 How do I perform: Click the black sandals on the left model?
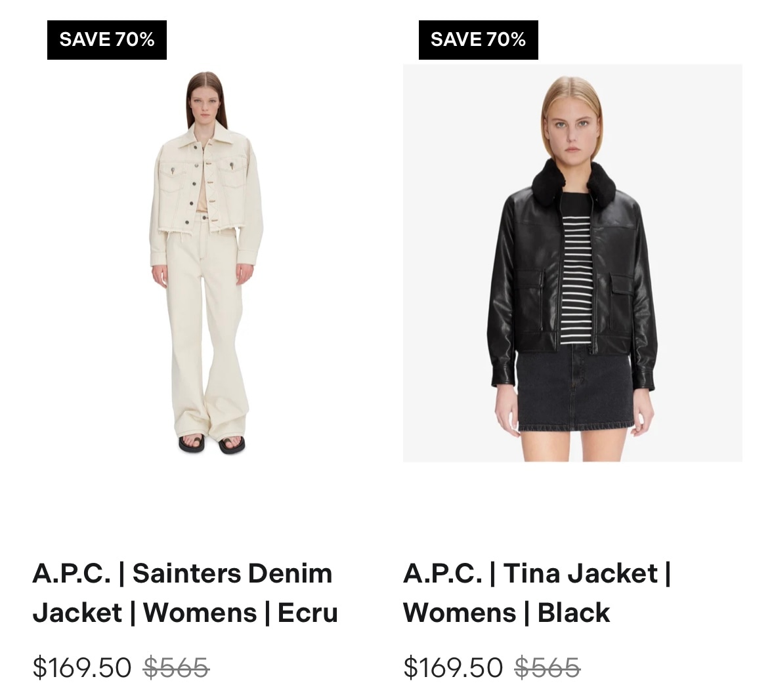pyautogui.click(x=212, y=443)
